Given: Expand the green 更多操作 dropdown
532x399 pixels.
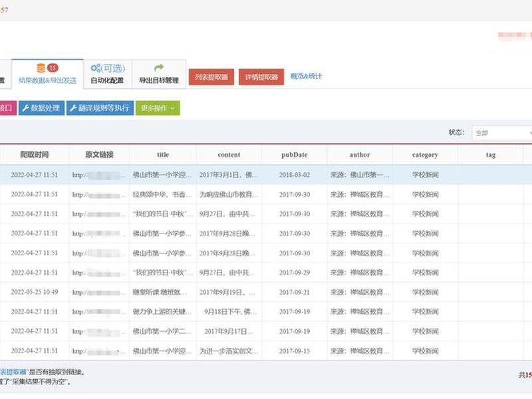Looking at the screenshot, I should click(x=158, y=108).
